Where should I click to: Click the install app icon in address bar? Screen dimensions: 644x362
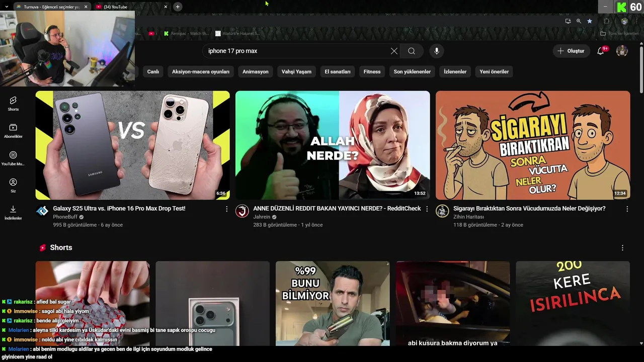tap(568, 21)
